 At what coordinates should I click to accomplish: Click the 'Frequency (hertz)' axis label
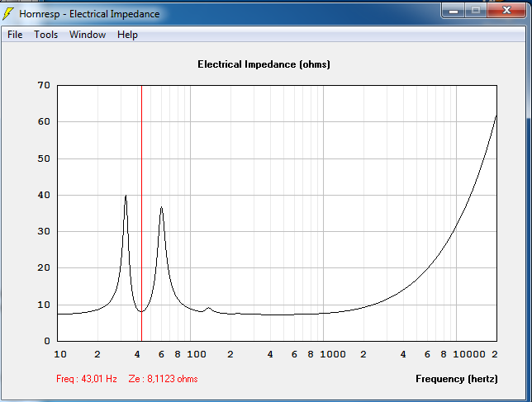coord(457,379)
